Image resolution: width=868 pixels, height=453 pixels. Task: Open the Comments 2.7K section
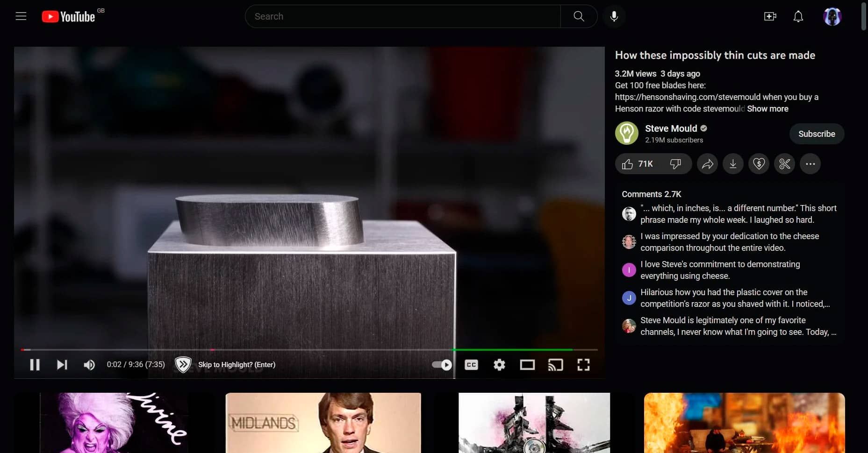tap(651, 194)
